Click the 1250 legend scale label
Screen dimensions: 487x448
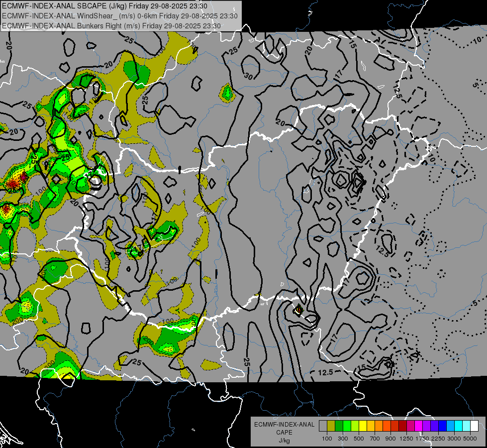point(406,439)
